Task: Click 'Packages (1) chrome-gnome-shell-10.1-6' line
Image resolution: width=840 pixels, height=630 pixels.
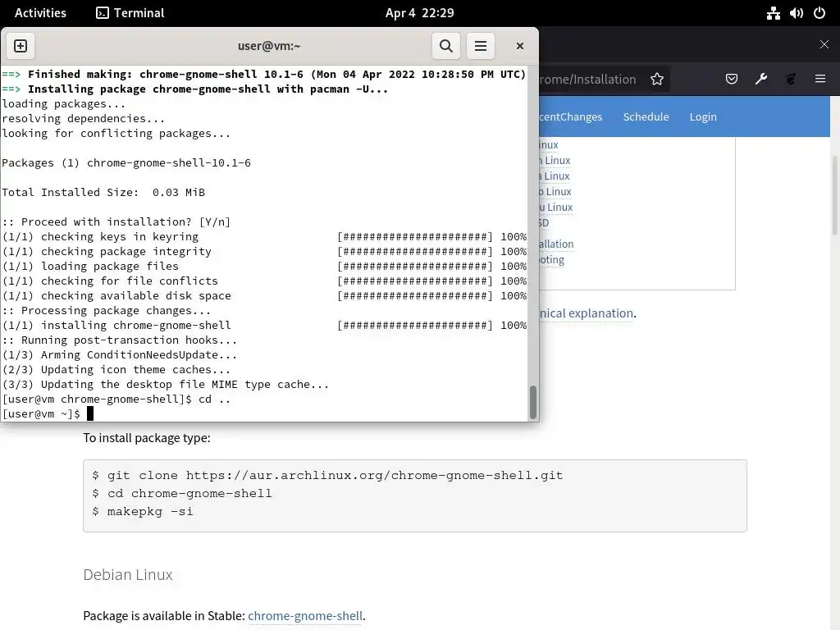Action: coord(126,163)
